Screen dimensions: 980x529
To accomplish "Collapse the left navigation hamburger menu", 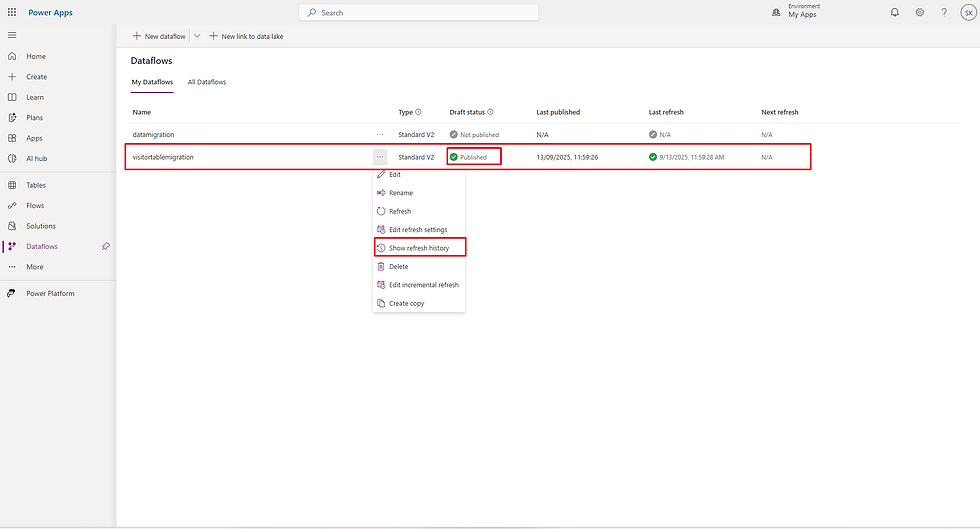I will click(x=12, y=35).
